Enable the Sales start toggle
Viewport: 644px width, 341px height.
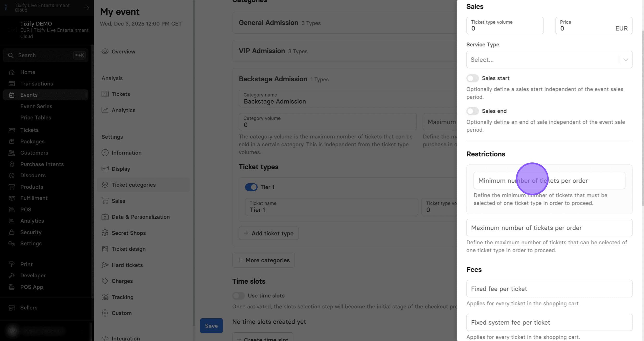[472, 78]
